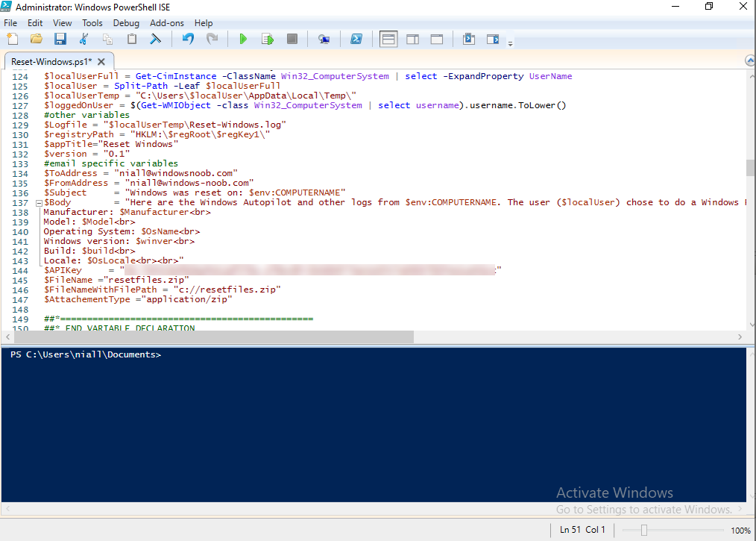The width and height of the screenshot is (756, 541).
Task: Open an existing script file
Action: pyautogui.click(x=37, y=39)
